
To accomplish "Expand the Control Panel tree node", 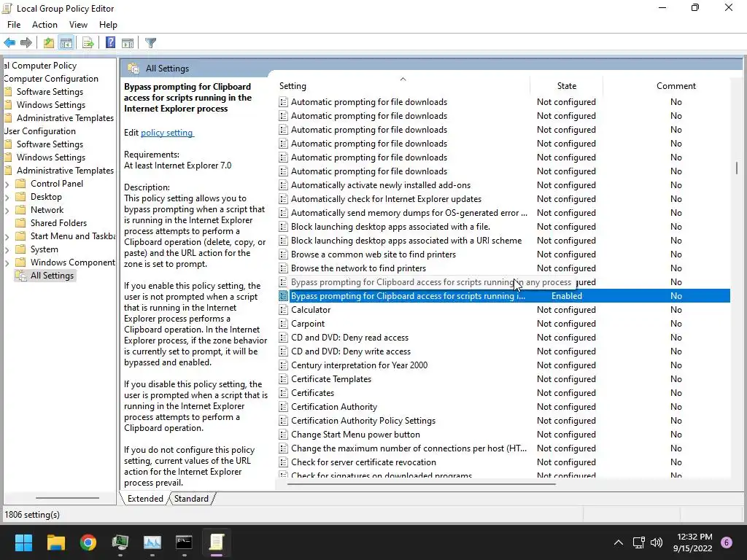I will 7,184.
